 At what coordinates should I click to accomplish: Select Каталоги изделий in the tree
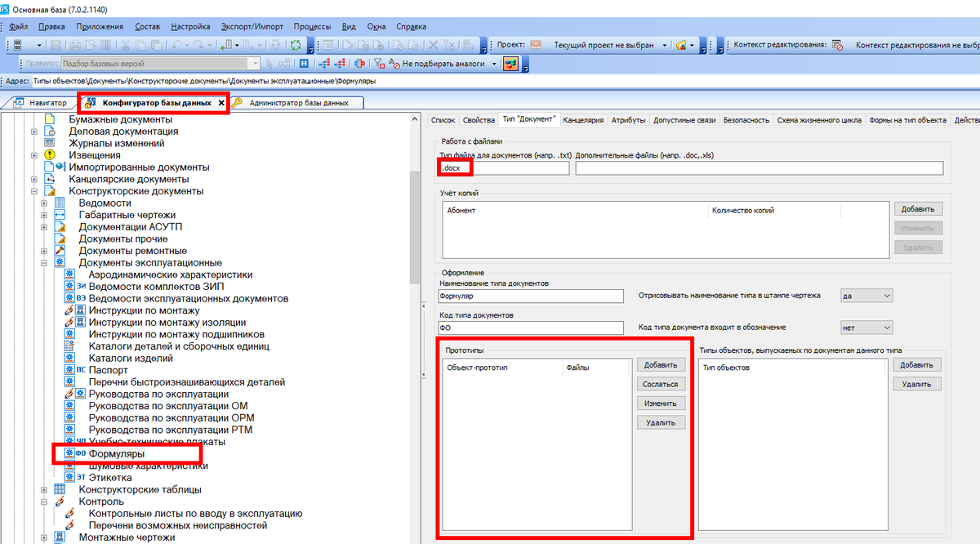pyautogui.click(x=131, y=359)
